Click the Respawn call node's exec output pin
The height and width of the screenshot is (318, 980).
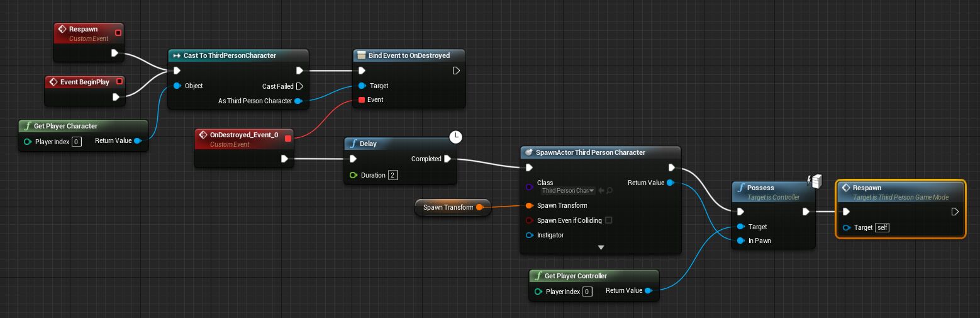tap(955, 212)
